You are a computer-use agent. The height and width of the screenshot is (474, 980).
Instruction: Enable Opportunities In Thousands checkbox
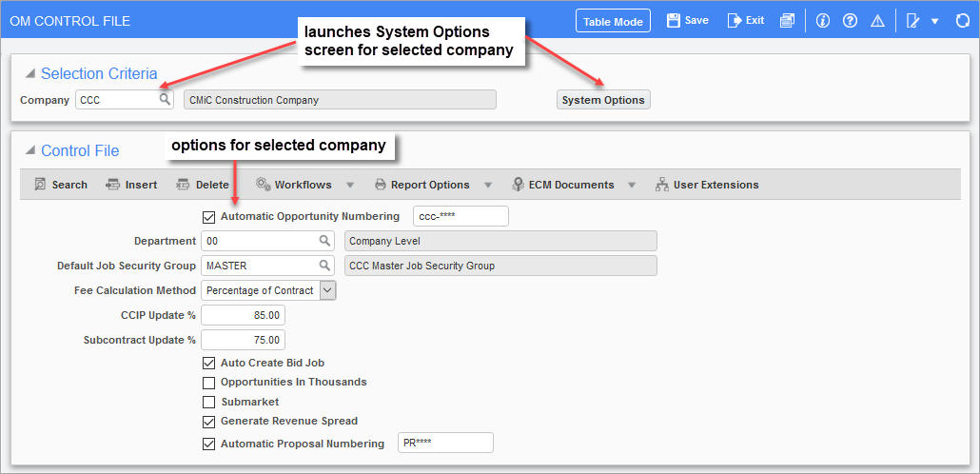click(x=208, y=382)
